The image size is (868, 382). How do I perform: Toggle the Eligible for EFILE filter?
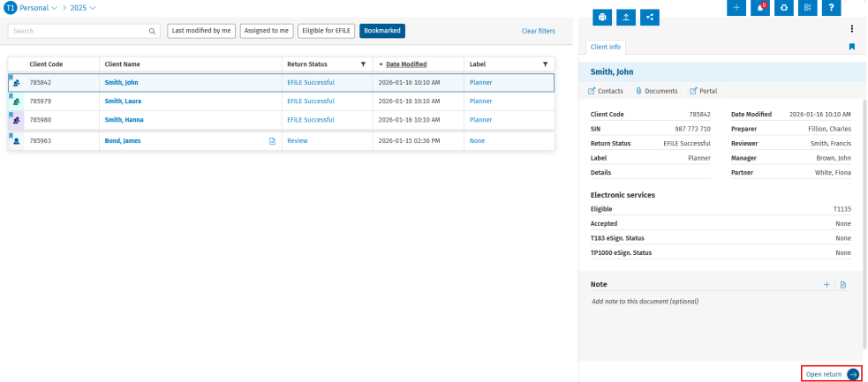point(327,31)
